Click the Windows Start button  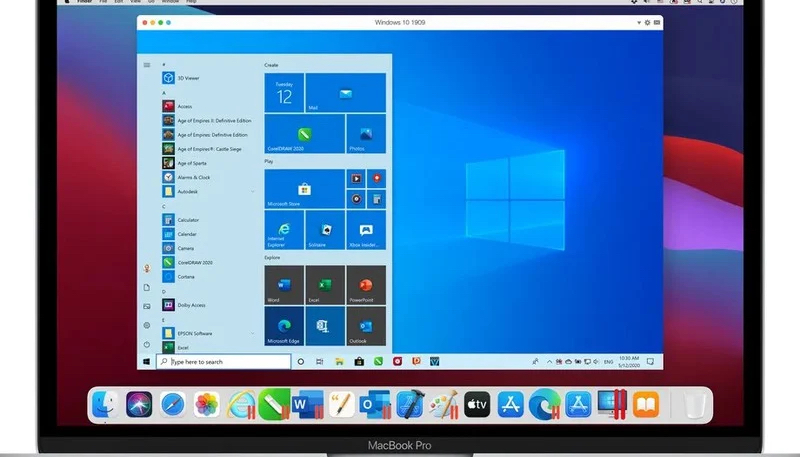tap(147, 361)
